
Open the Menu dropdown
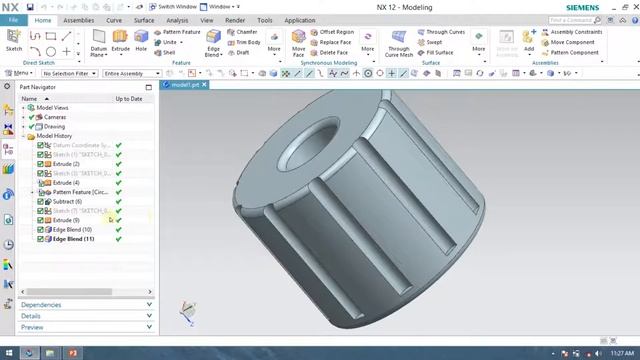(x=19, y=73)
